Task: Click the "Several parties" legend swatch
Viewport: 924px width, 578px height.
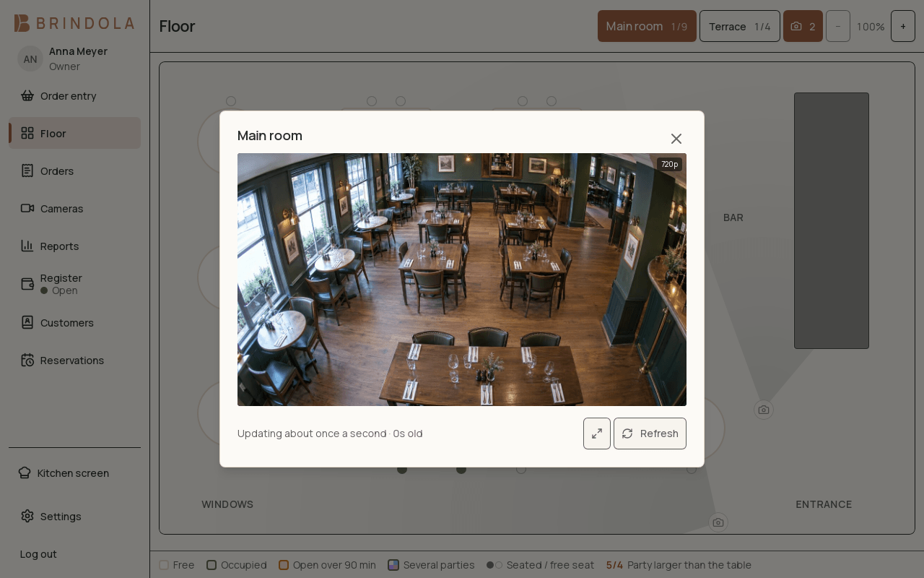Action: [393, 565]
